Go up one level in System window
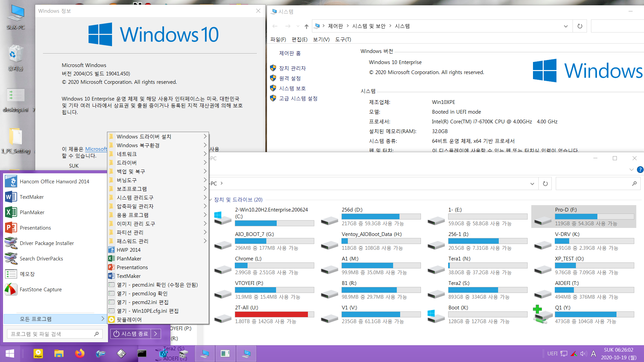This screenshot has height=362, width=644. [x=306, y=26]
